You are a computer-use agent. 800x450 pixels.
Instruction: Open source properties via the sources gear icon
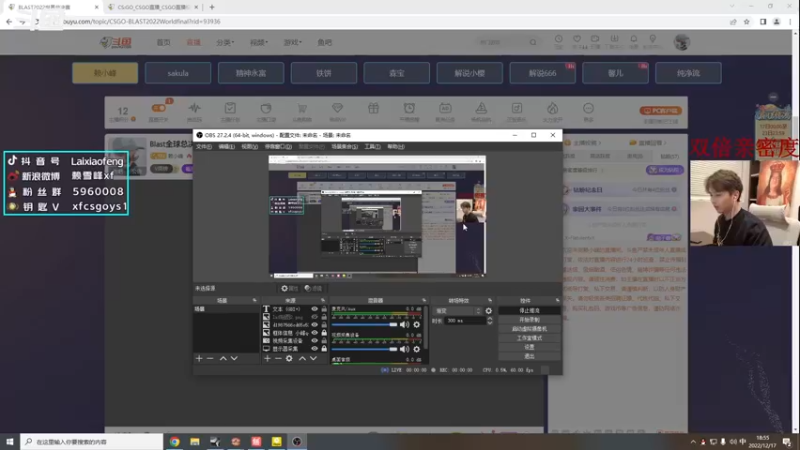pos(289,359)
